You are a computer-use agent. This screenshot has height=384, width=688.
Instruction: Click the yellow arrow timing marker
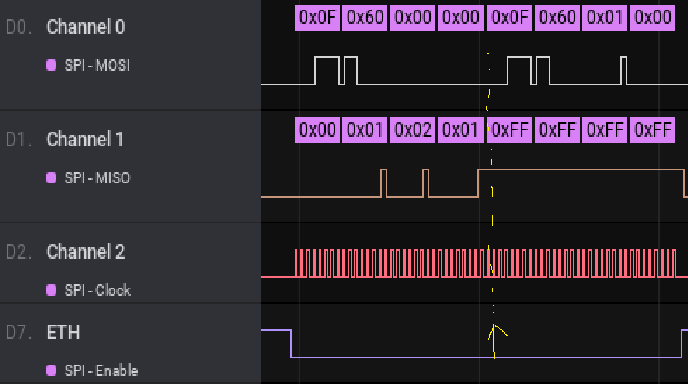click(x=496, y=340)
